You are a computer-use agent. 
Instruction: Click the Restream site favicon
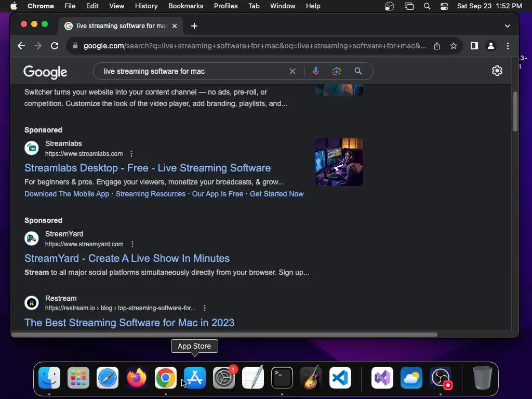point(32,303)
